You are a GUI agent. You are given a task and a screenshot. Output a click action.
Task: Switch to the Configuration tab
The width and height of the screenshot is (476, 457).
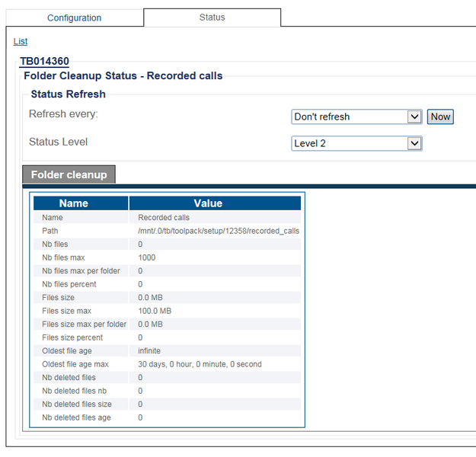(x=75, y=18)
